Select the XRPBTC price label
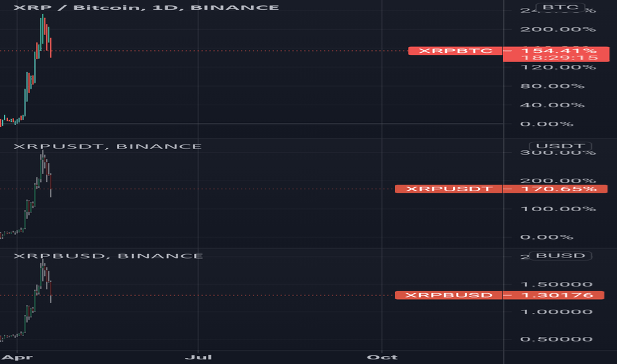The image size is (617, 364). 455,51
